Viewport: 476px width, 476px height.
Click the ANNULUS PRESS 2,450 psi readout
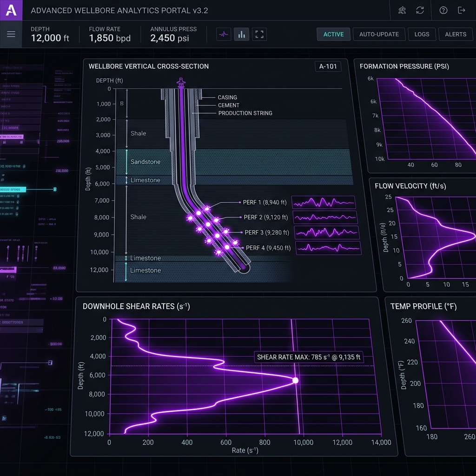pos(173,34)
